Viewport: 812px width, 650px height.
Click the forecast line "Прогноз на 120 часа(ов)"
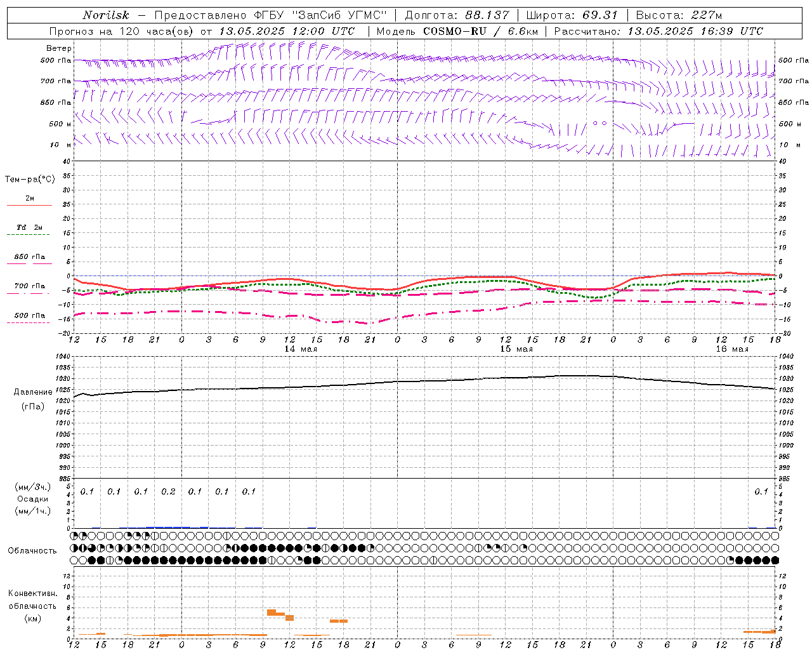(x=121, y=31)
